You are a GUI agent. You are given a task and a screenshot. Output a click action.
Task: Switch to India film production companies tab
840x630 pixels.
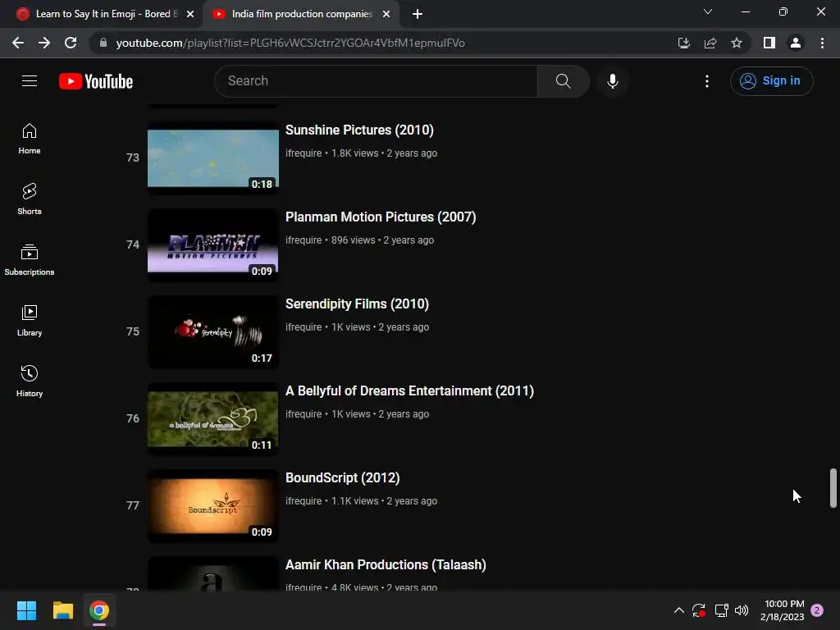click(300, 14)
